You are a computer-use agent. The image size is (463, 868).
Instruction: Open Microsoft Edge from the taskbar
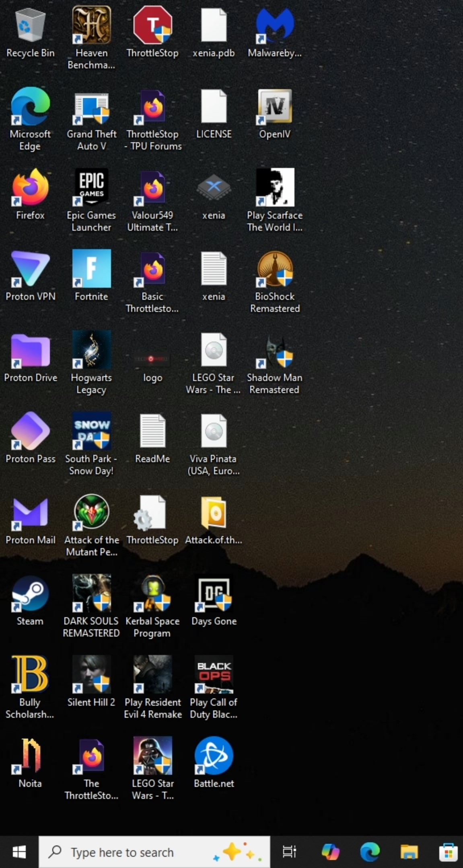(370, 852)
